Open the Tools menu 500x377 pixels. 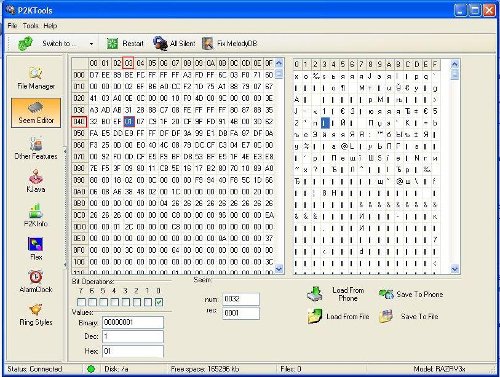pos(30,26)
